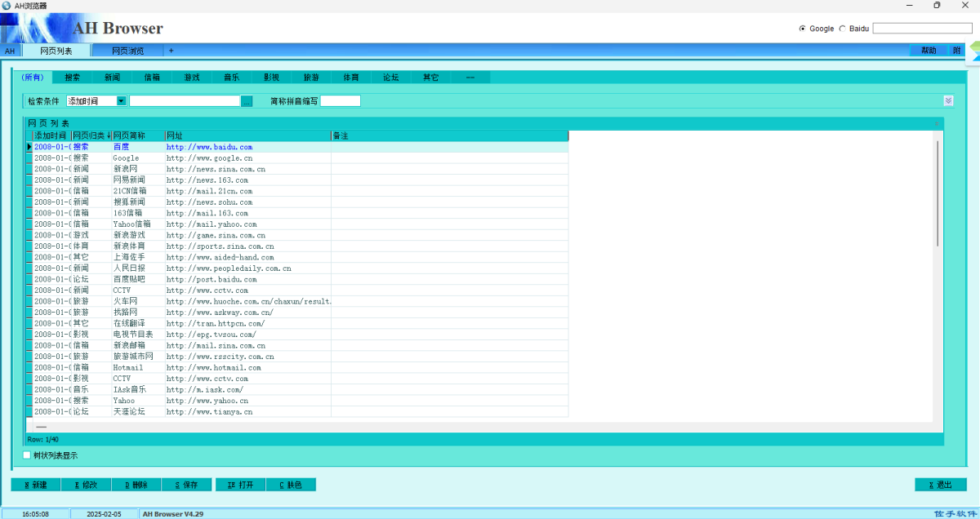This screenshot has height=519, width=980.
Task: Open a new tab with the plus button
Action: pyautogui.click(x=171, y=51)
